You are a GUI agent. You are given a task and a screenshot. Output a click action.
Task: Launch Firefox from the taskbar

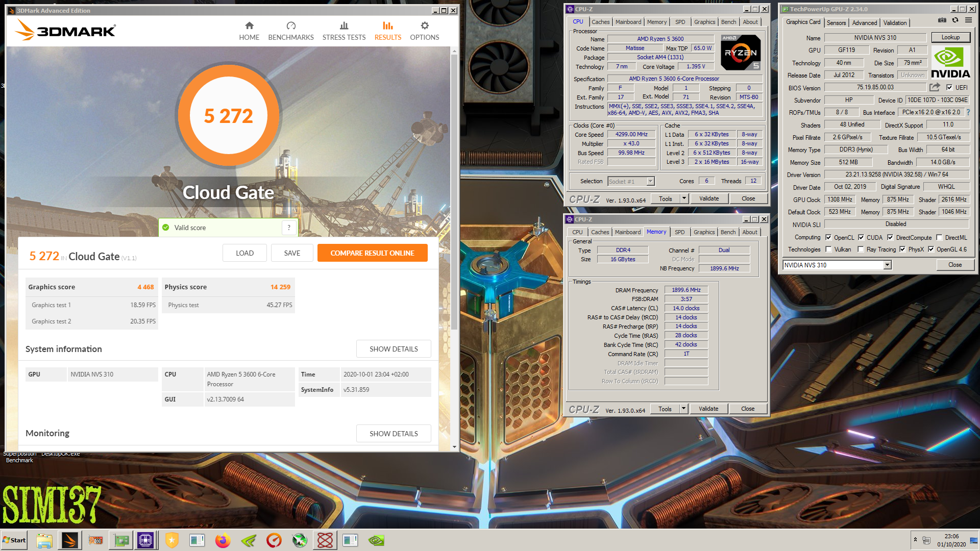(223, 540)
